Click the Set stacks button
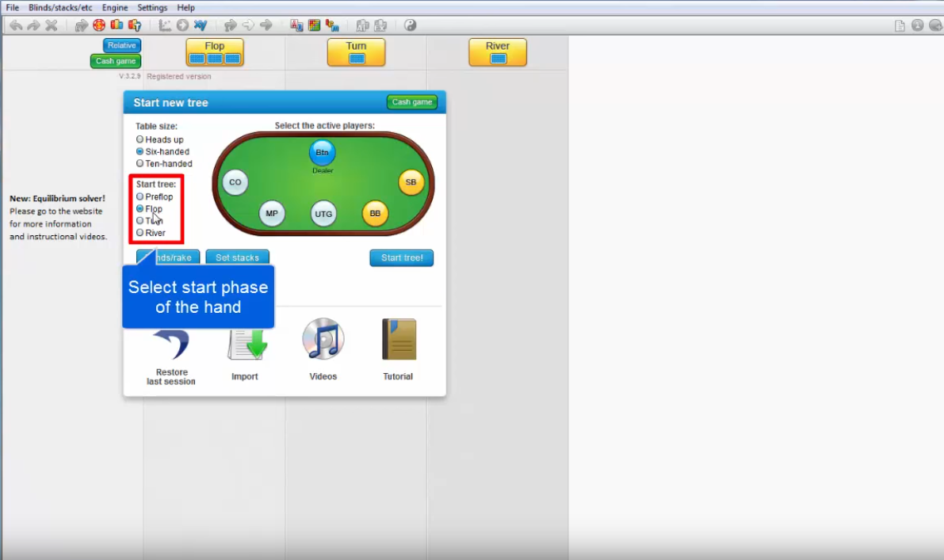The width and height of the screenshot is (944, 560). (x=237, y=257)
